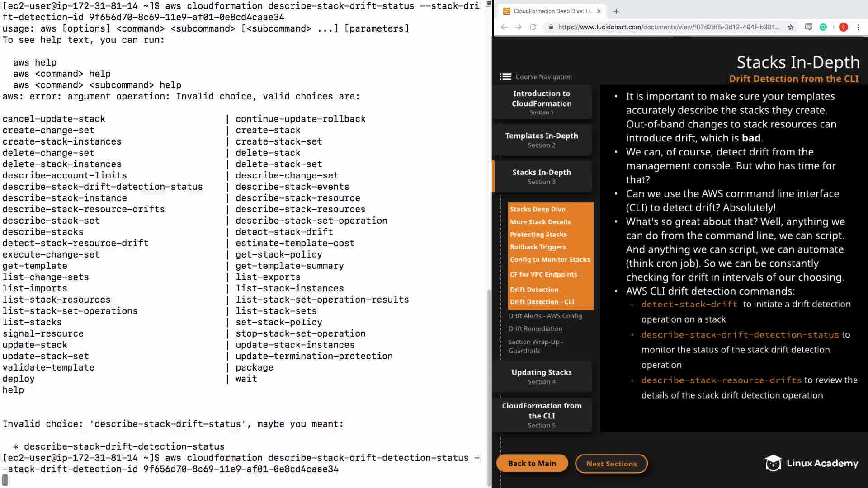The width and height of the screenshot is (868, 488).
Task: Click the Back to Main button
Action: click(532, 464)
